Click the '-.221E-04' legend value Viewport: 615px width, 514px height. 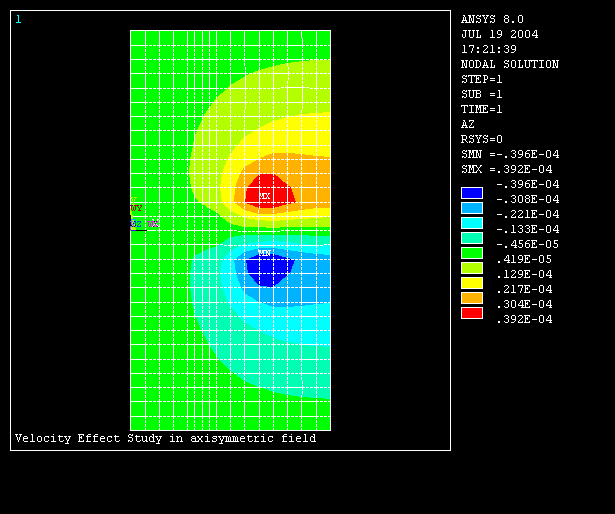coord(528,214)
